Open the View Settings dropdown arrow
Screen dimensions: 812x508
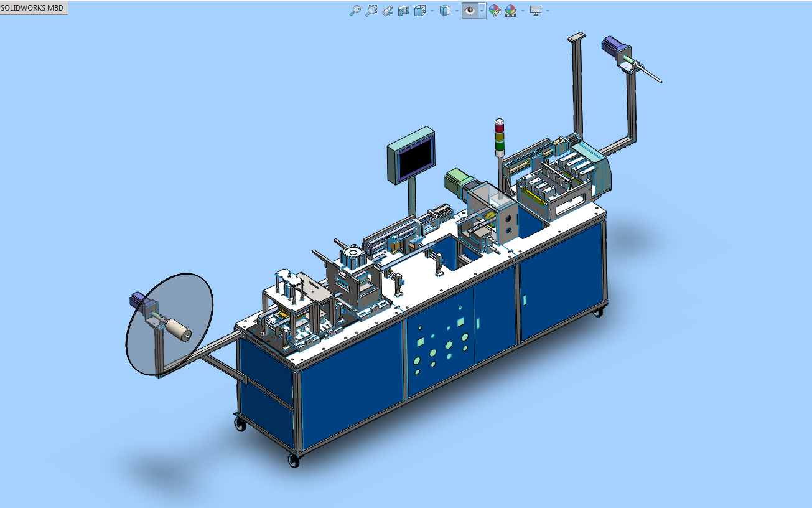click(548, 11)
